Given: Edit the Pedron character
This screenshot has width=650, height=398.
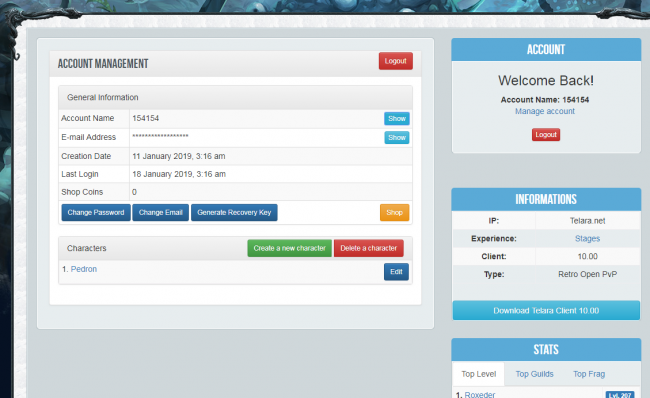Looking at the screenshot, I should click(x=396, y=272).
